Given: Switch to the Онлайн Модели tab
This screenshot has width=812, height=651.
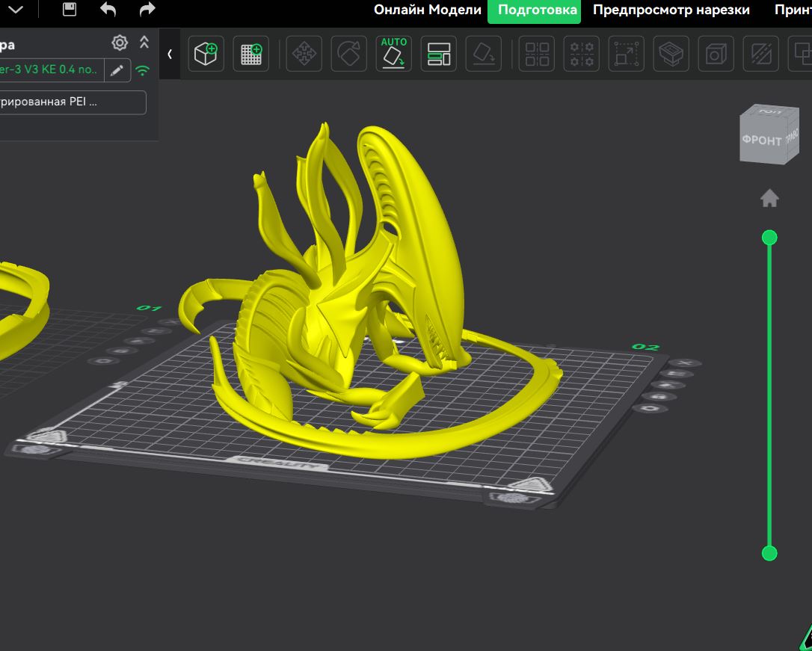Looking at the screenshot, I should (428, 10).
